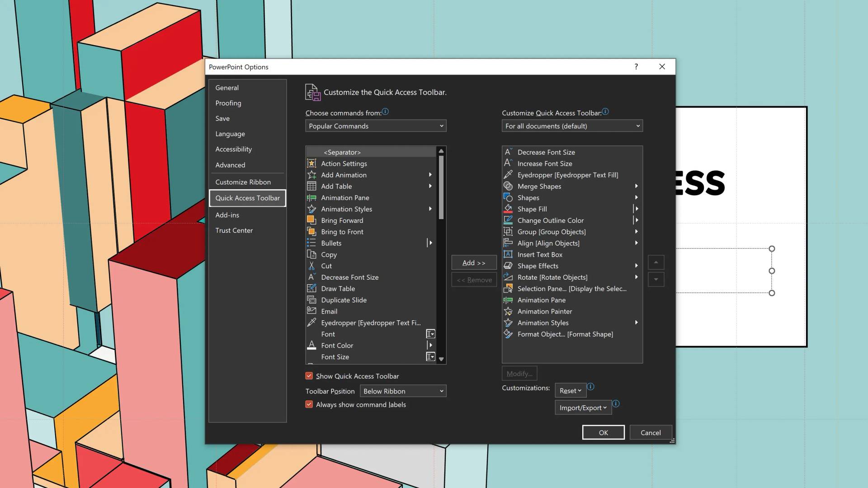Toggle Show Quick Access Toolbar checkbox
The image size is (868, 488).
coord(309,376)
